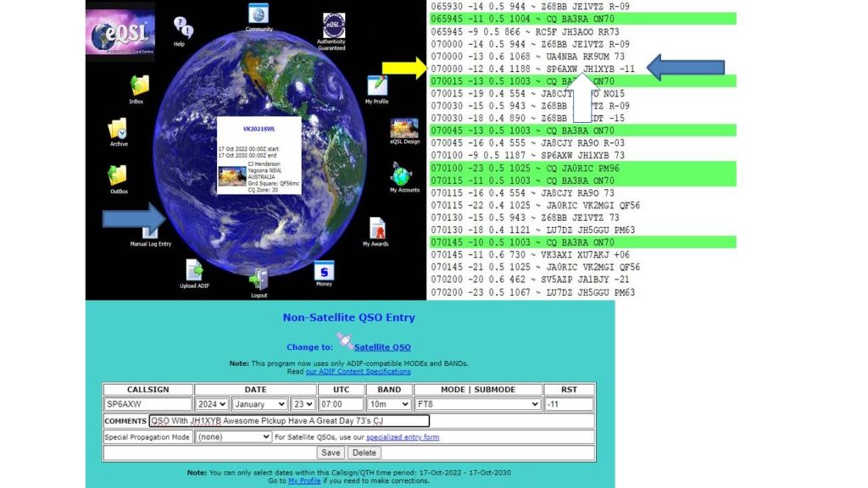Open the Archive folder icon
868x488 pixels.
(118, 129)
